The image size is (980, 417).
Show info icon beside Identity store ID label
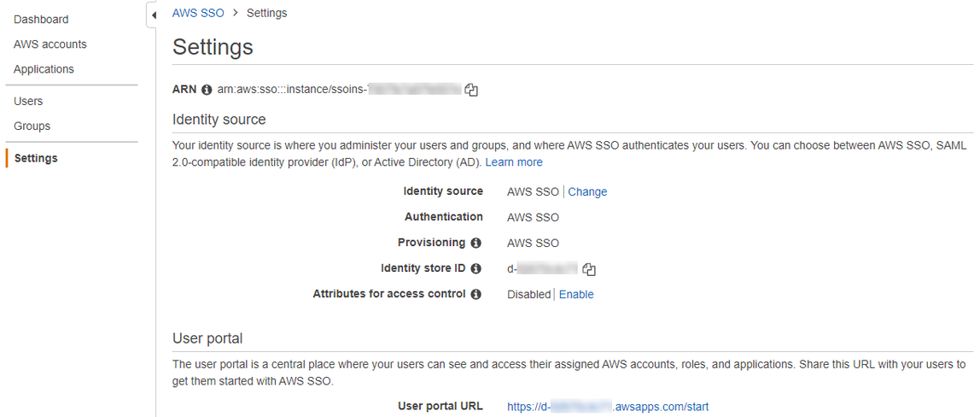[475, 269]
